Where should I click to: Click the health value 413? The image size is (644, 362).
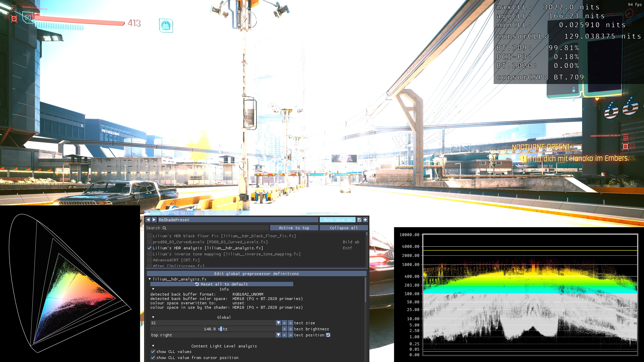(134, 23)
